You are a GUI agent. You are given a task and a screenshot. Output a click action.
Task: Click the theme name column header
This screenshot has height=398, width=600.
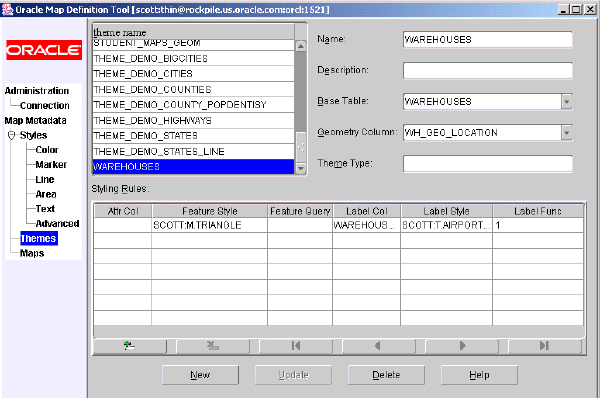pyautogui.click(x=194, y=32)
